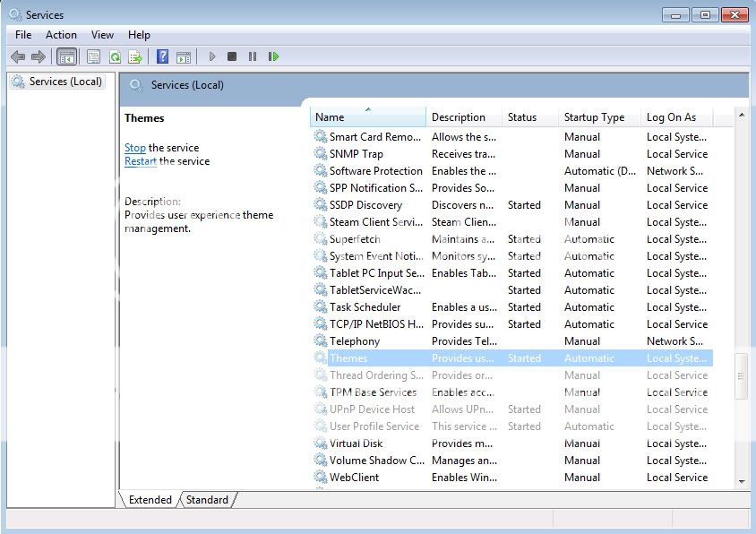The height and width of the screenshot is (534, 756).
Task: Open the View menu
Action: [x=102, y=34]
